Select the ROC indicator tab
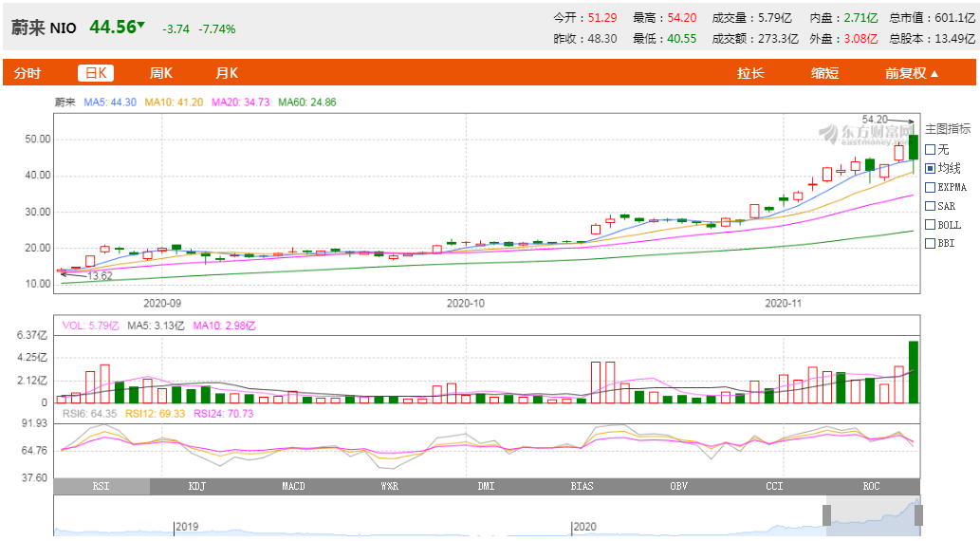The width and height of the screenshot is (980, 541). click(871, 487)
